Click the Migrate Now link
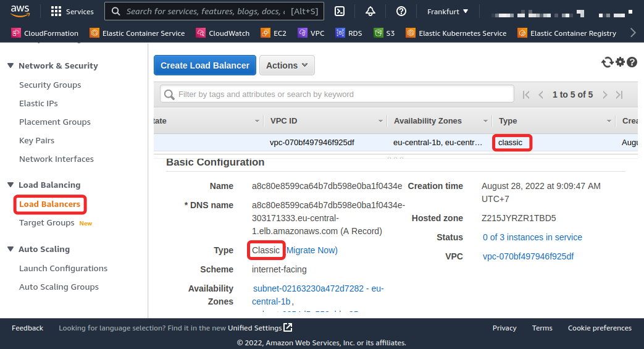The width and height of the screenshot is (644, 349). click(312, 250)
